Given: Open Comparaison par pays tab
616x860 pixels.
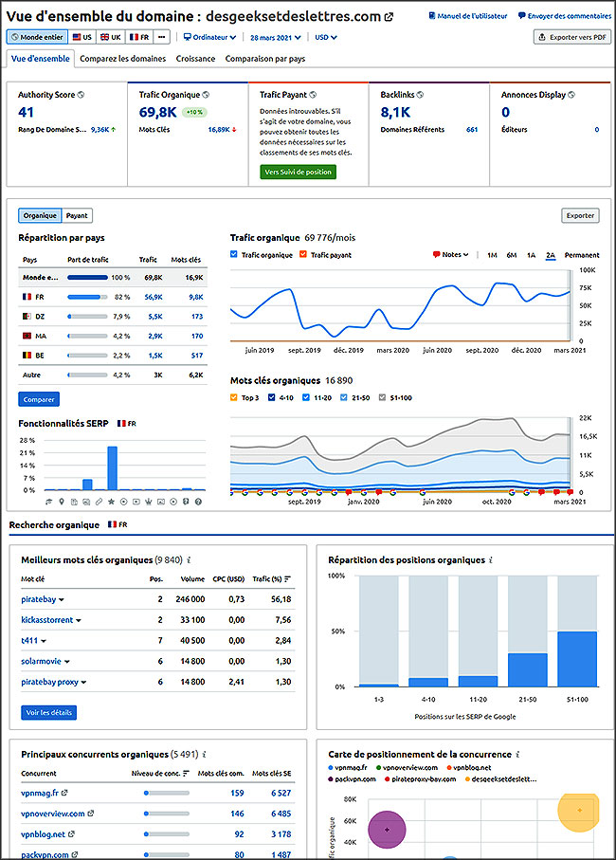Looking at the screenshot, I should [x=265, y=59].
